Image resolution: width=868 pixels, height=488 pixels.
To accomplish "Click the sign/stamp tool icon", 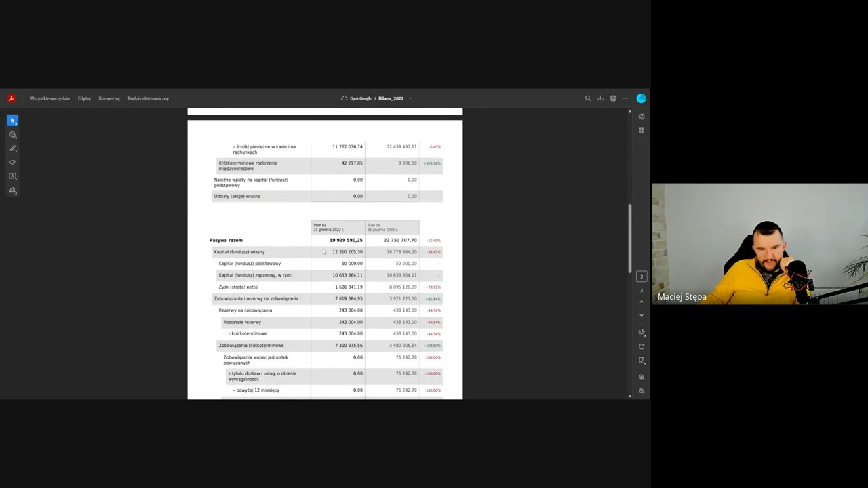I will click(x=12, y=190).
